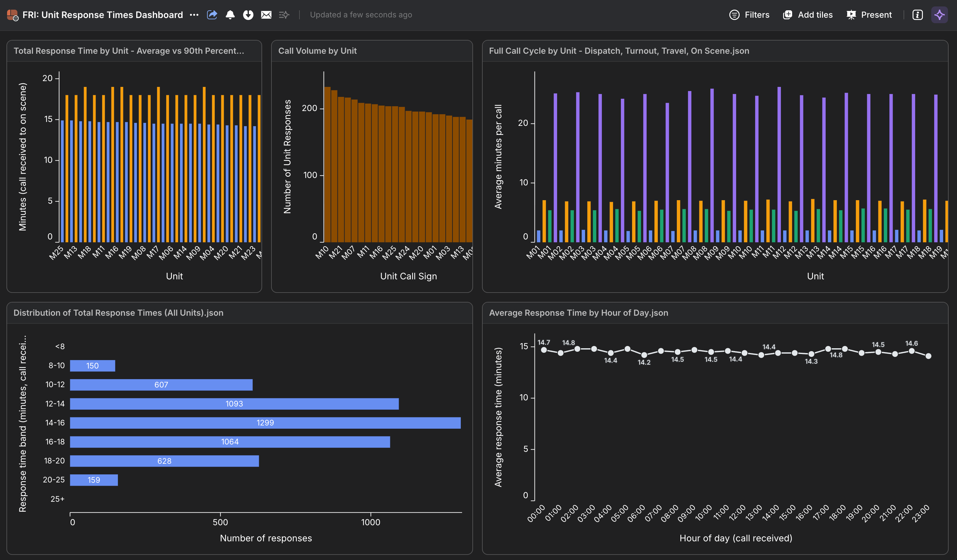Click the Add tiles button
This screenshot has height=560, width=957.
[x=808, y=15]
